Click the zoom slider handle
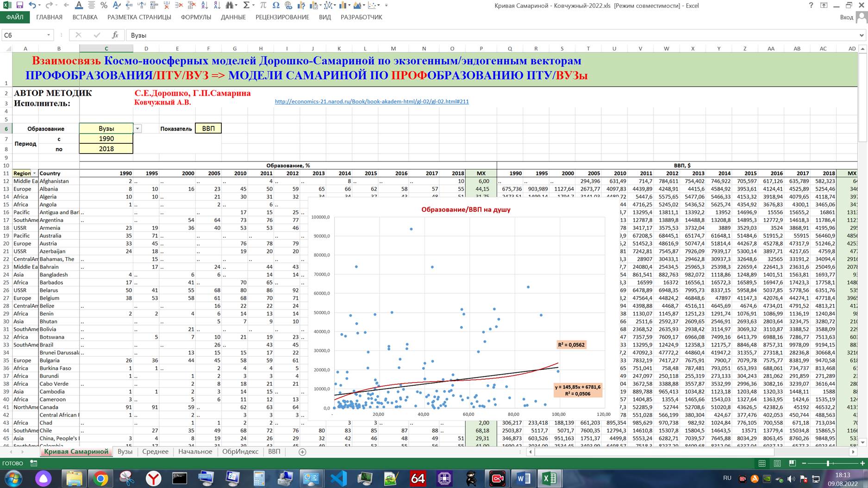The width and height of the screenshot is (868, 488). click(x=828, y=463)
